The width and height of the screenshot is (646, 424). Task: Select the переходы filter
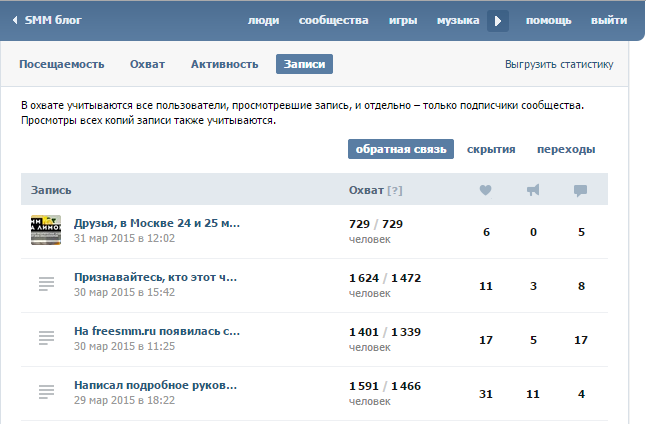[566, 149]
